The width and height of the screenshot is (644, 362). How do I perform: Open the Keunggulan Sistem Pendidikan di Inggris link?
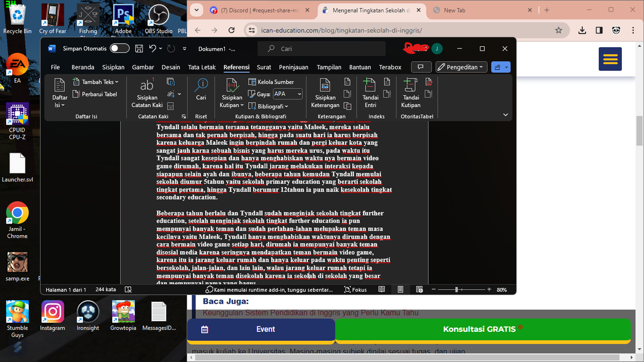[310, 313]
